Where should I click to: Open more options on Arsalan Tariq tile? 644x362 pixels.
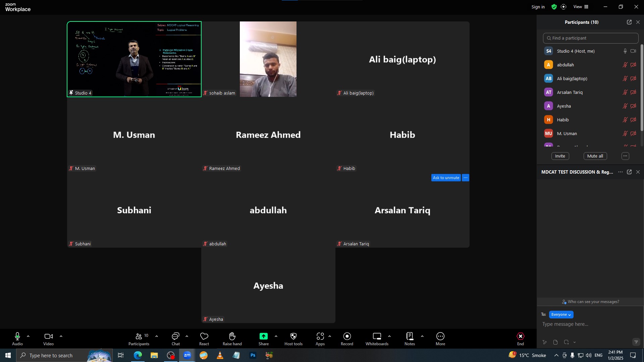click(466, 178)
